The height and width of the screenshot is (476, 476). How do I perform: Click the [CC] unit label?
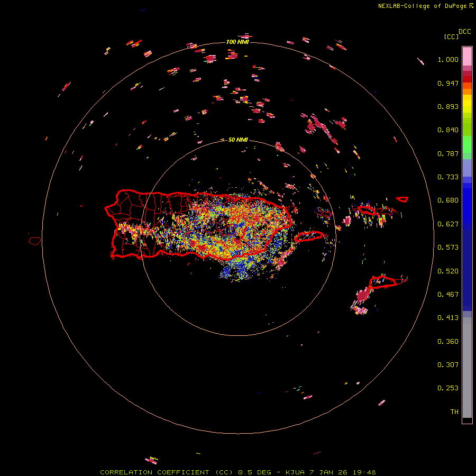pyautogui.click(x=451, y=36)
